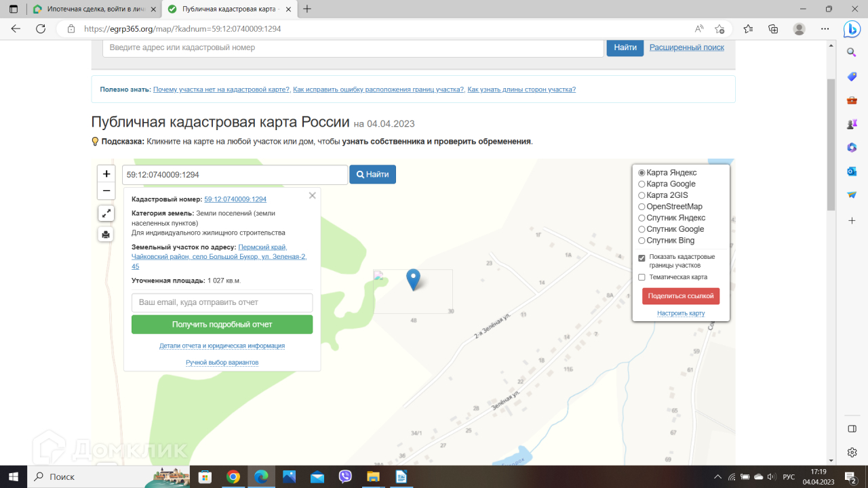This screenshot has width=868, height=488.
Task: Add a new app to Edge sidebar
Action: (852, 221)
